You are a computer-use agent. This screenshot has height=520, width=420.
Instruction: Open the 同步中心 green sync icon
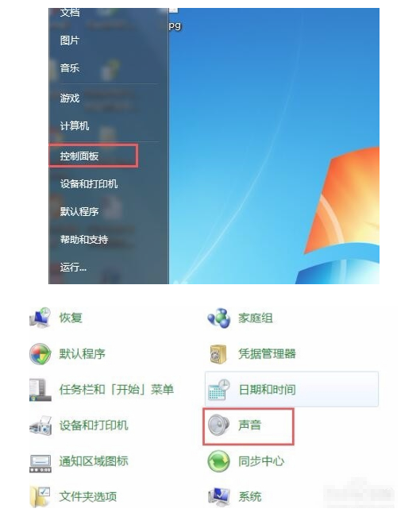pos(218,461)
